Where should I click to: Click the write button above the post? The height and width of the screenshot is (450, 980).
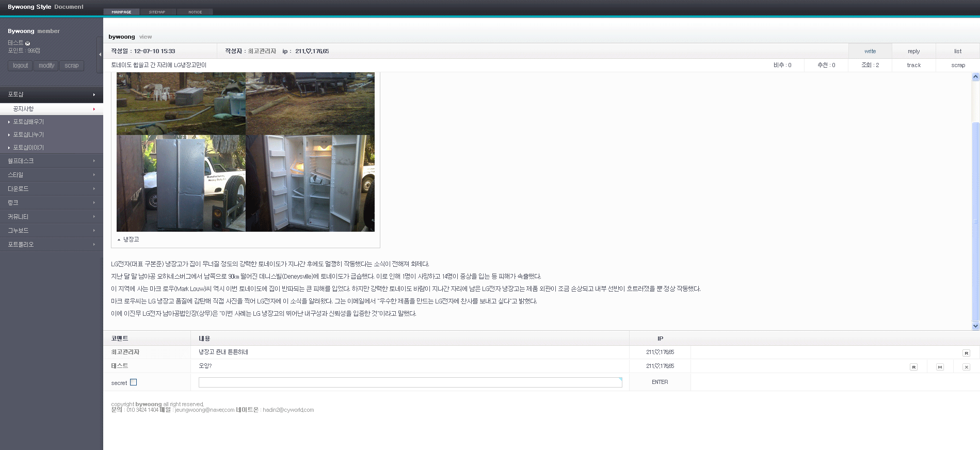(x=870, y=51)
